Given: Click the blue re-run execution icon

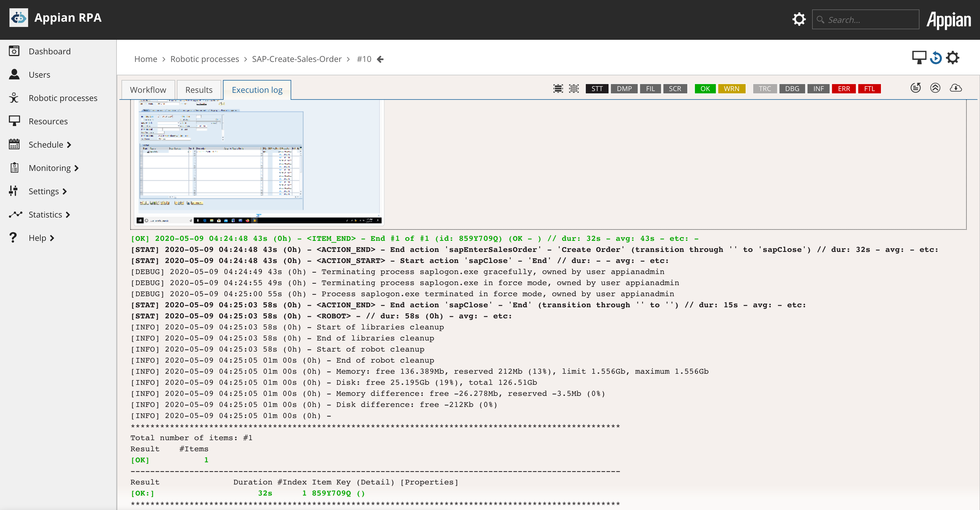Looking at the screenshot, I should tap(936, 58).
